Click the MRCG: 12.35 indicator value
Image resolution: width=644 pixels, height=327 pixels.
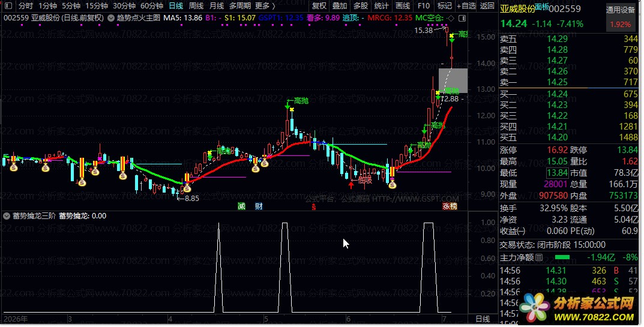click(390, 18)
